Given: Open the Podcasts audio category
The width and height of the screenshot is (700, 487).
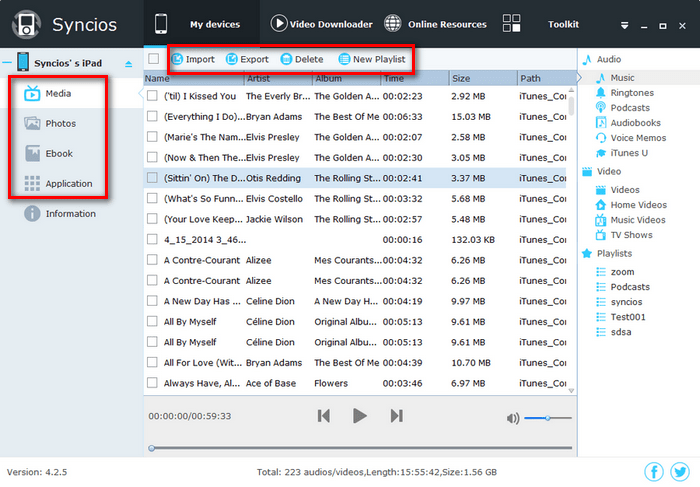Looking at the screenshot, I should tap(629, 108).
